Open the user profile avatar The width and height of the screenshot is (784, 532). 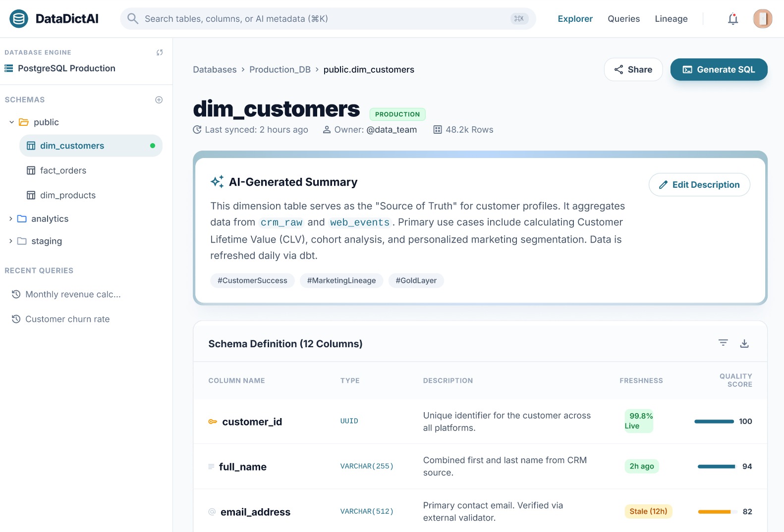click(762, 19)
